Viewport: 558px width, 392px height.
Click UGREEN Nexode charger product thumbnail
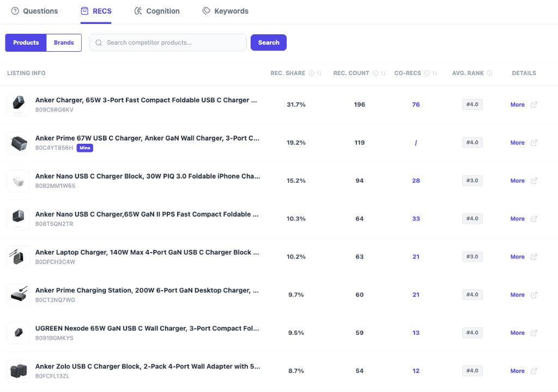(x=18, y=333)
